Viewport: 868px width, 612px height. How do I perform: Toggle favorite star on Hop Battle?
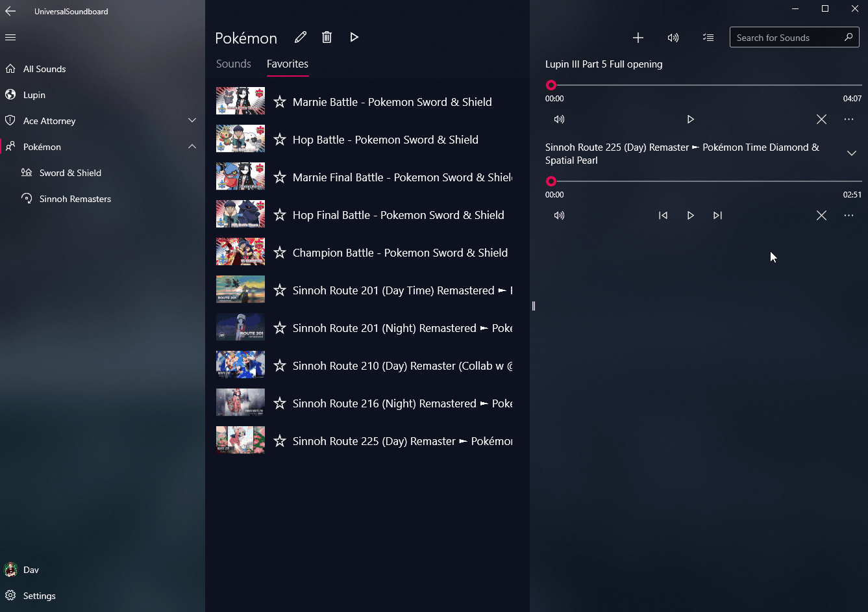click(279, 140)
